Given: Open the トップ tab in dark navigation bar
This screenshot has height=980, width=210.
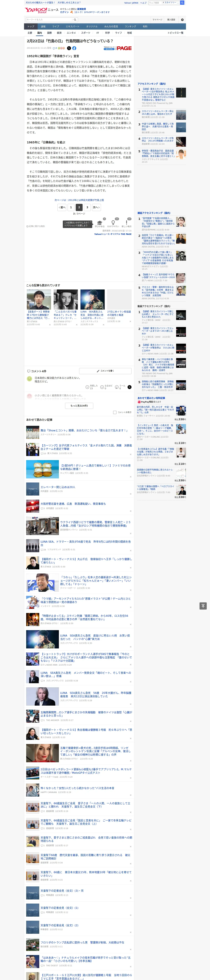Looking at the screenshot, I should pos(31,27).
